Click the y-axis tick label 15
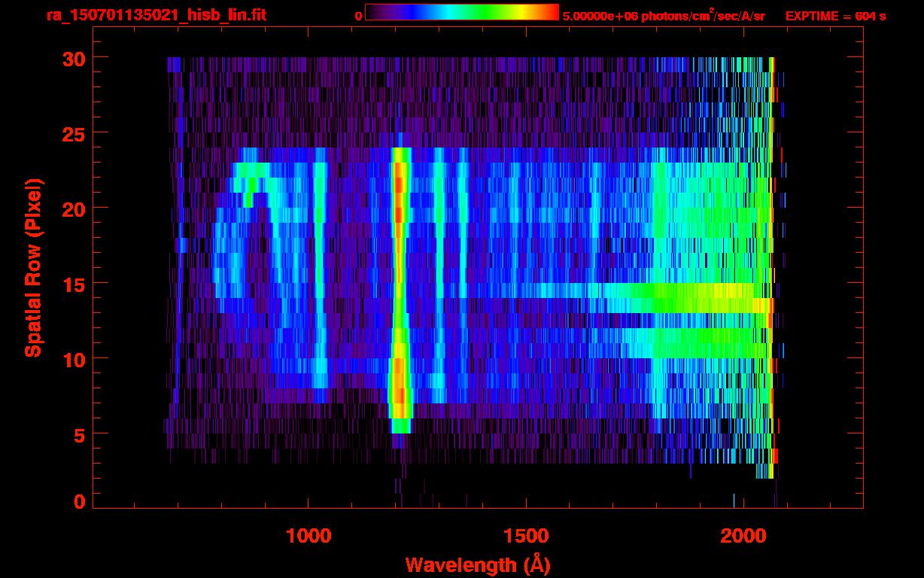This screenshot has width=924, height=578. (x=74, y=284)
